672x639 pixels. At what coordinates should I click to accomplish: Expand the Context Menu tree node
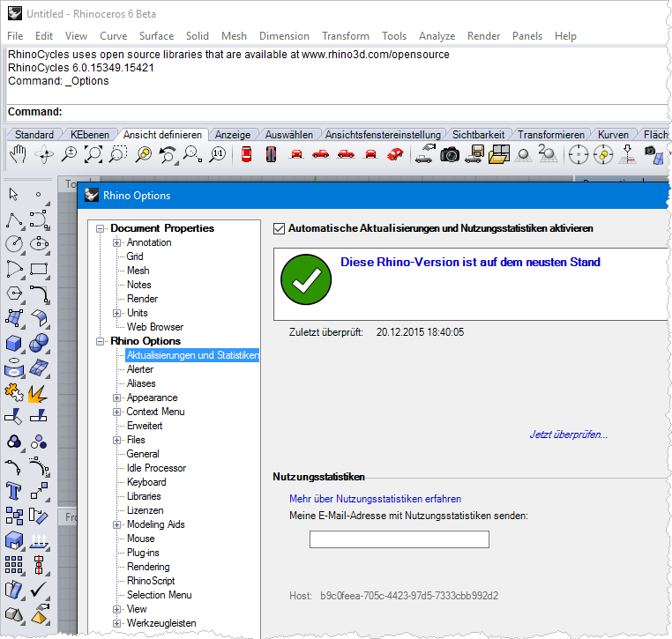pyautogui.click(x=116, y=412)
